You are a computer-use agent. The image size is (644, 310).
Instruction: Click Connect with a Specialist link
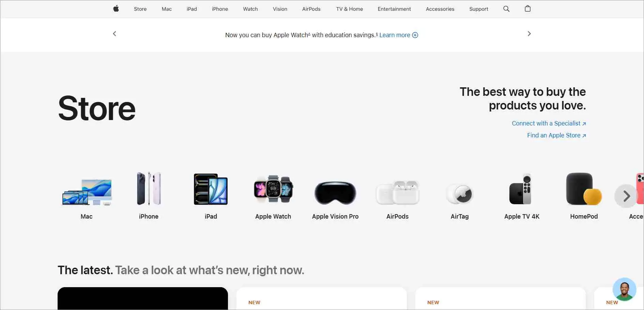tap(549, 123)
